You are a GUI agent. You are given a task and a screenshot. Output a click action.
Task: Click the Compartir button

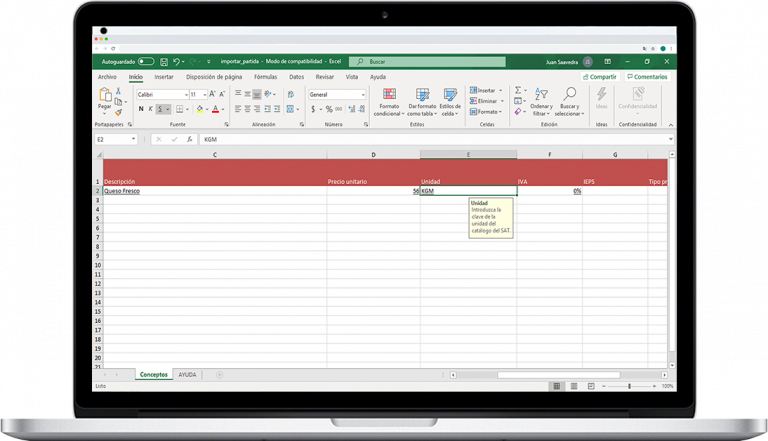(x=600, y=76)
